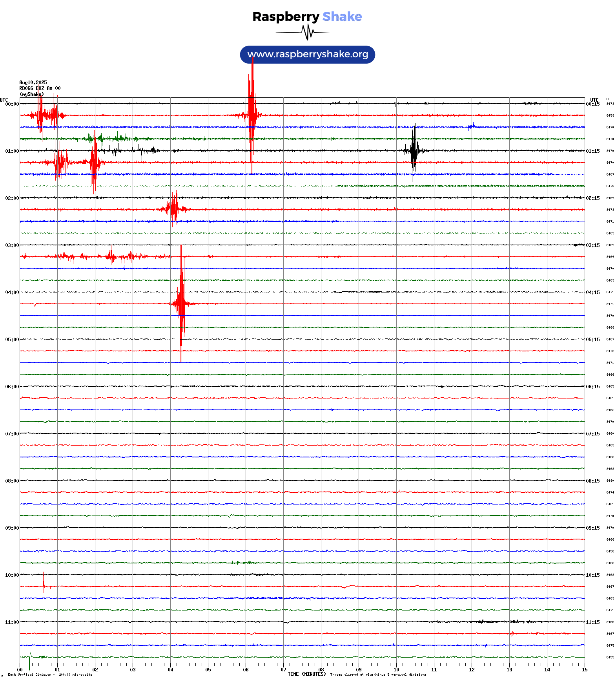Open the www.raspberryshake.org link
This screenshot has height=680, width=616.
click(307, 55)
